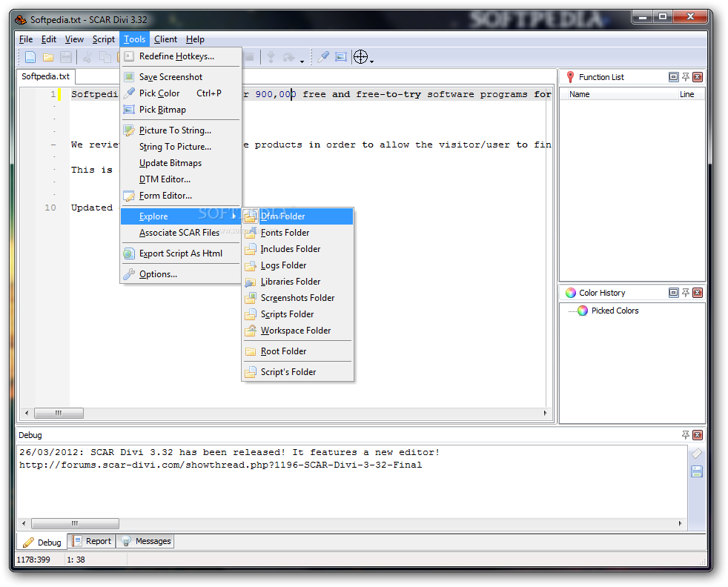The height and width of the screenshot is (587, 728).
Task: Float the Function List panel window icon
Action: (x=673, y=77)
